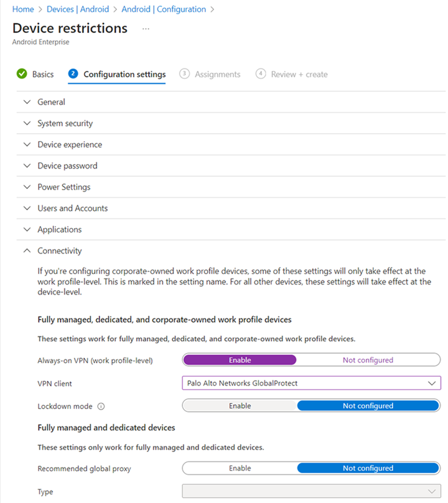Expand the Applications section
This screenshot has height=503, width=448.
click(x=59, y=229)
